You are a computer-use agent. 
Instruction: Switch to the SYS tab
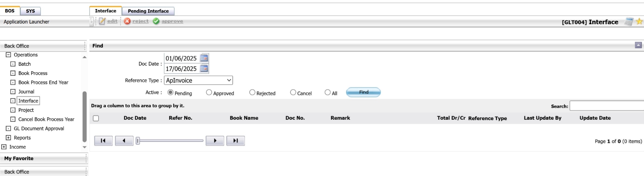pos(30,11)
